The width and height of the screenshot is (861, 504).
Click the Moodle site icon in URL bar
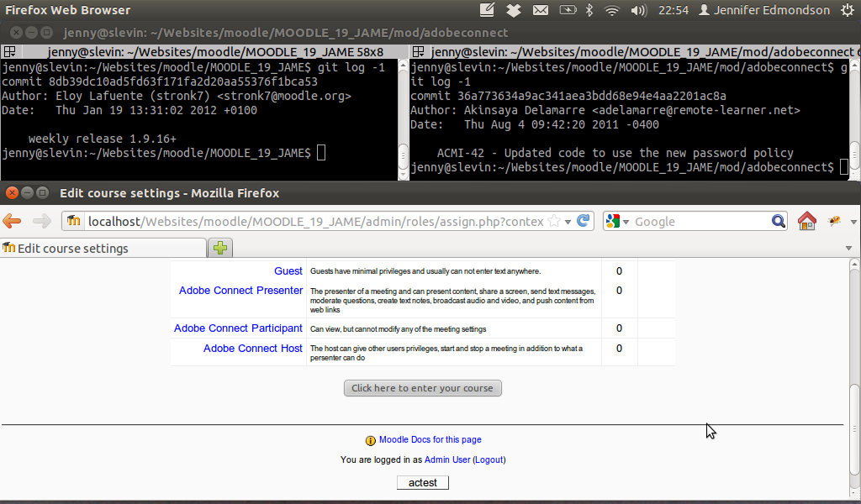pos(74,221)
